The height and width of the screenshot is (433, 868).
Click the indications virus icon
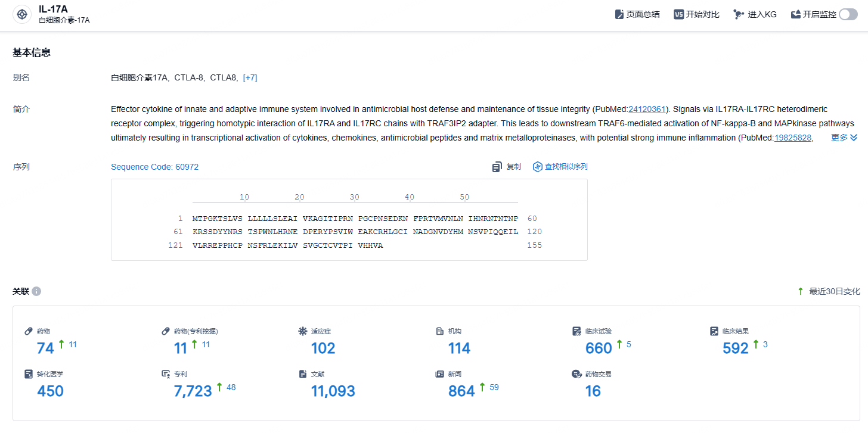[302, 331]
